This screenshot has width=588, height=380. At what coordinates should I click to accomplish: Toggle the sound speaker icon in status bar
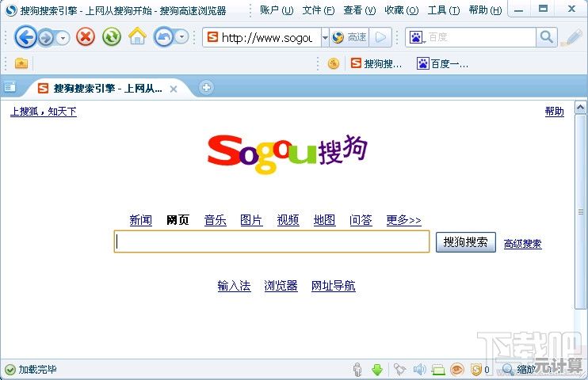(x=419, y=370)
